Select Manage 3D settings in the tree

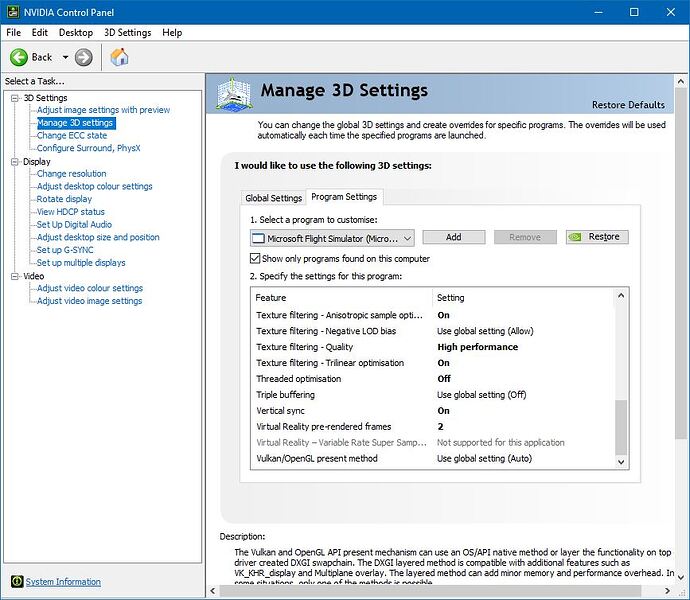(x=76, y=123)
